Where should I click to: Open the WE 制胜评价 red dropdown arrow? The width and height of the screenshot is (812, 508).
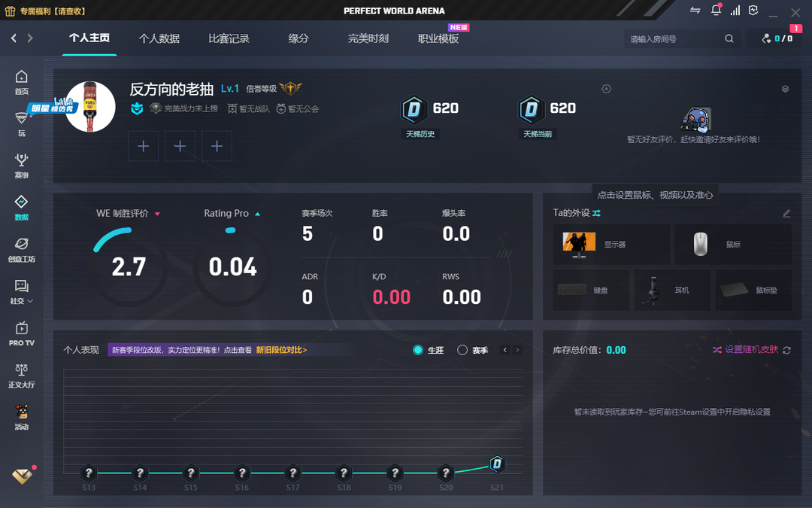(157, 214)
